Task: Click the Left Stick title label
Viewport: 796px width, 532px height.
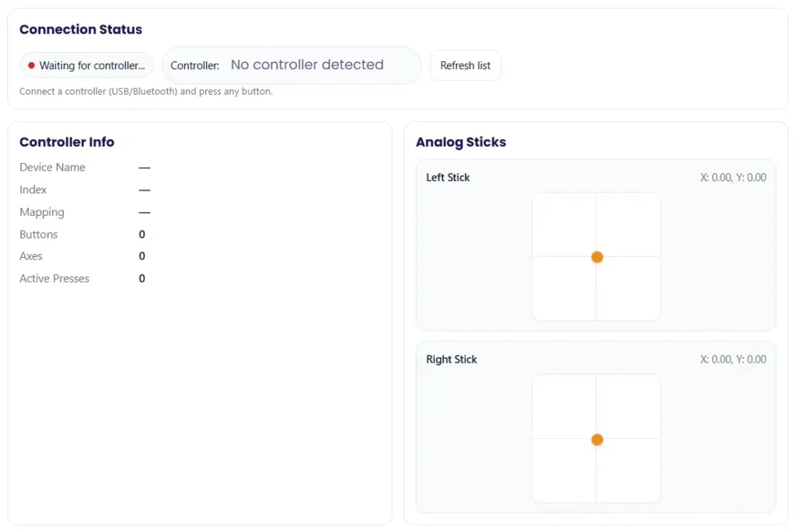Action: (x=448, y=178)
